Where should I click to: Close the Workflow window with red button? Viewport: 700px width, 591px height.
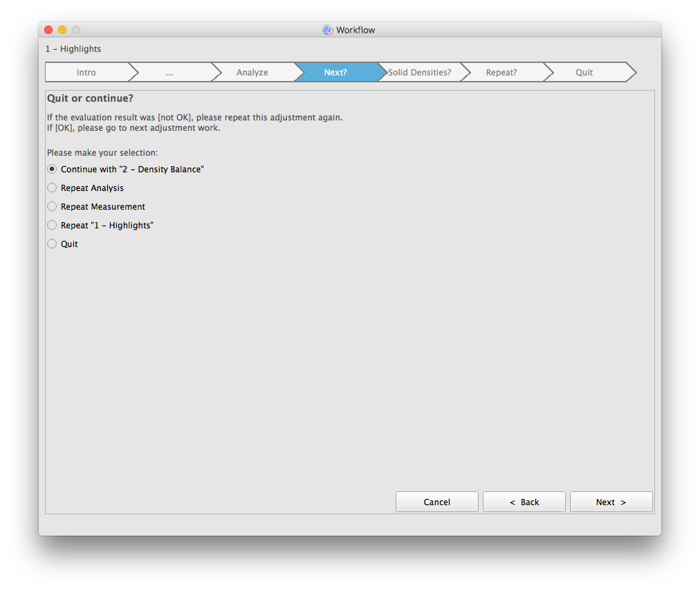(x=48, y=30)
